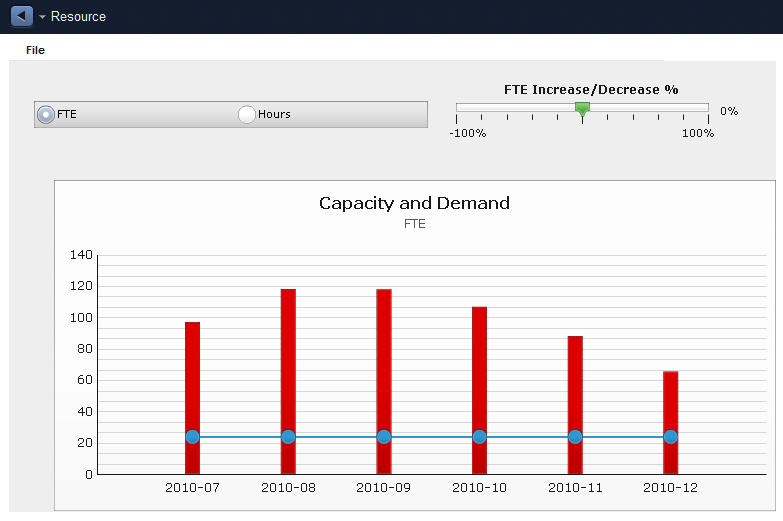783x521 pixels.
Task: Click the back arrow icon
Action: coord(21,16)
